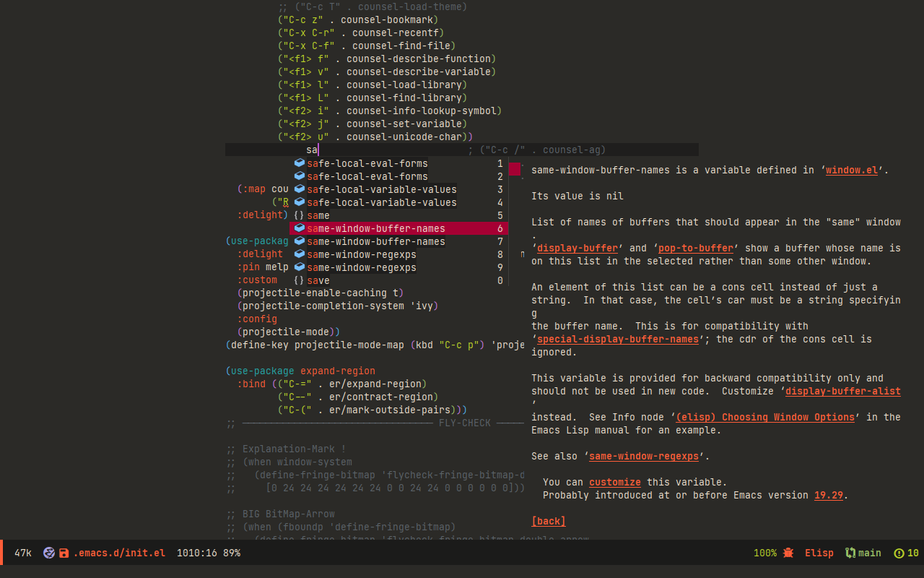Click the .emacs.d/init.el buffer name in mode line
This screenshot has width=924, height=578.
point(119,553)
